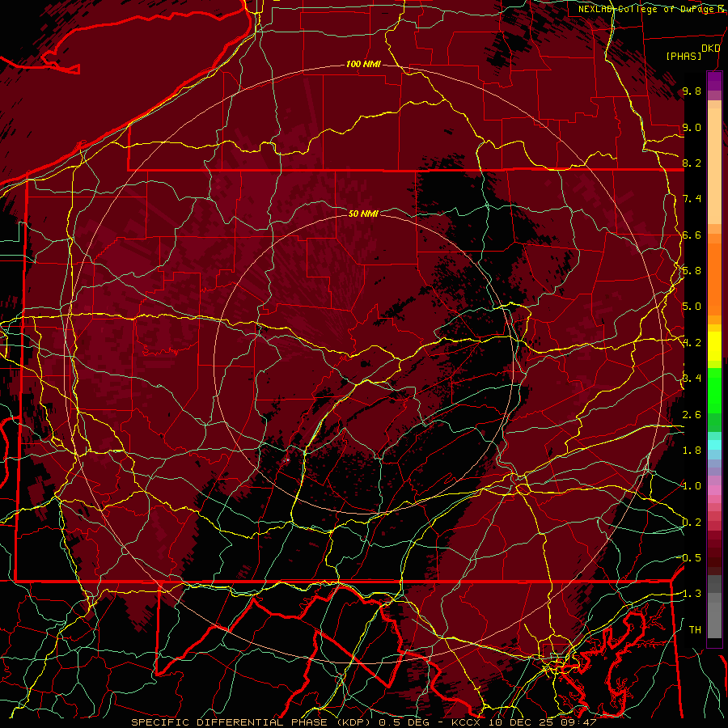Viewport: 728px width, 728px height.
Task: Pick the cyan band on the color bar
Action: pos(714,445)
